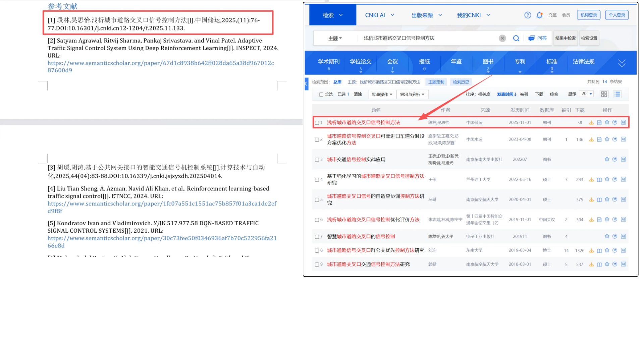
Task: Download the 刘迎 东南大学 doctoral thesis
Action: click(x=591, y=251)
